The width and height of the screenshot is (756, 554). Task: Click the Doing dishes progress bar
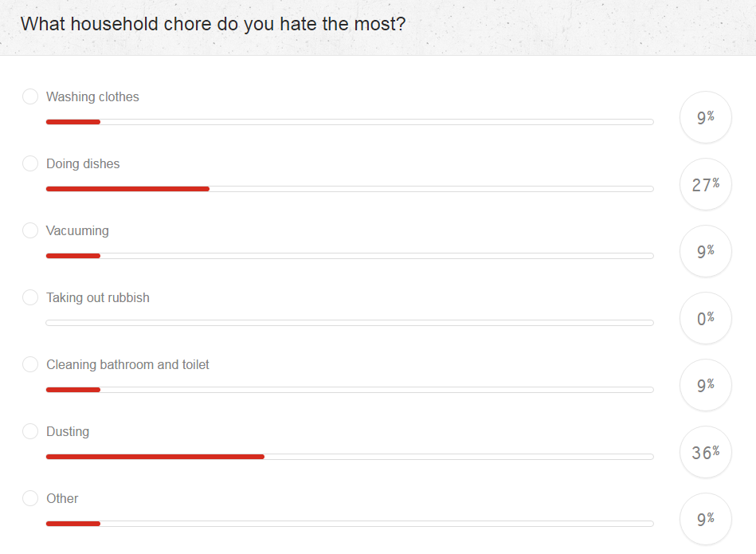point(351,188)
